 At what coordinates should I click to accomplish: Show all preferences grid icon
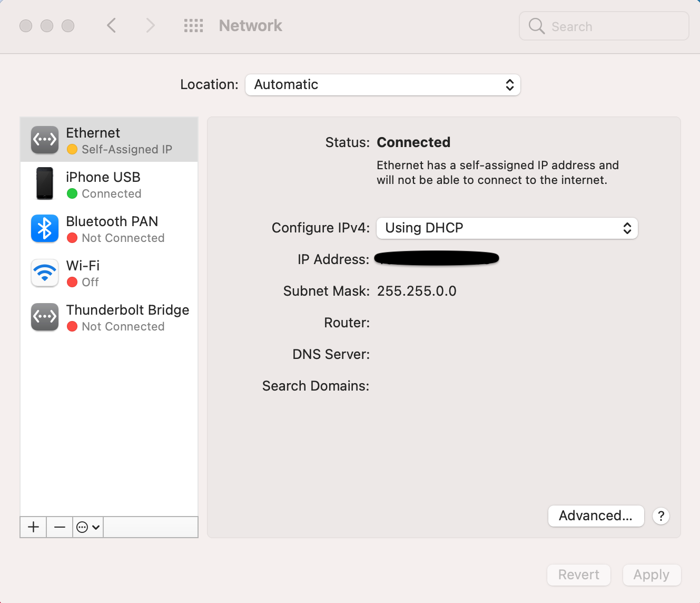click(x=193, y=25)
